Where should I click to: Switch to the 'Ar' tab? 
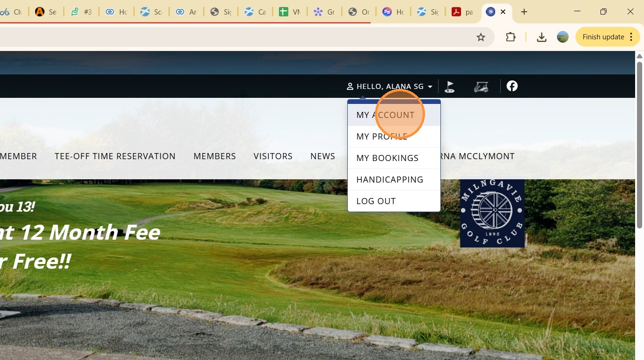[x=186, y=12]
